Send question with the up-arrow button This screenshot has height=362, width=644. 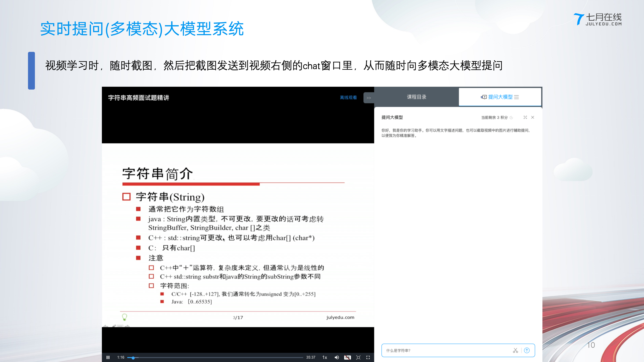527,350
